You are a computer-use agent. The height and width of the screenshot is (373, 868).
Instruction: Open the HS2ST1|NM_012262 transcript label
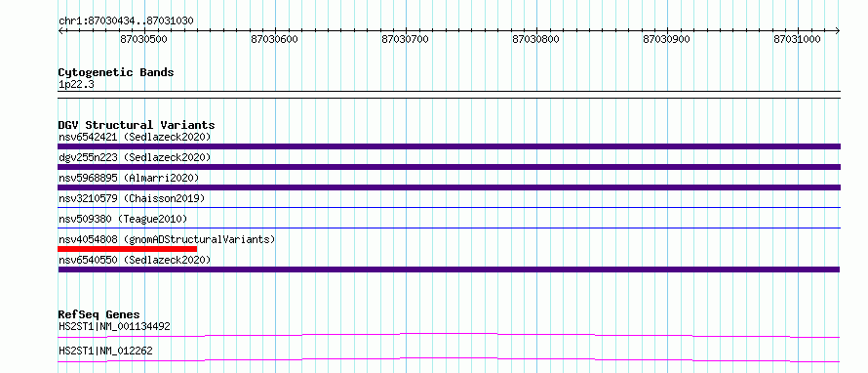[105, 351]
